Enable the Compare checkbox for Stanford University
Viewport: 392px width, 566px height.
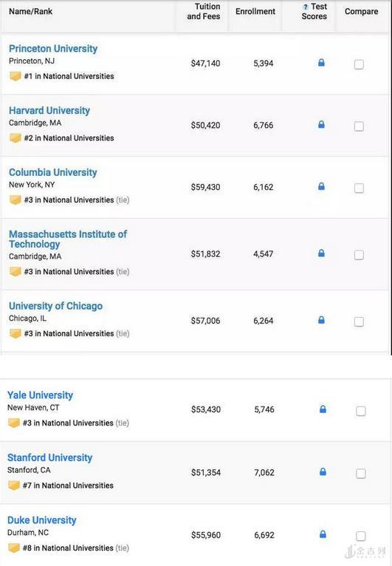361,473
